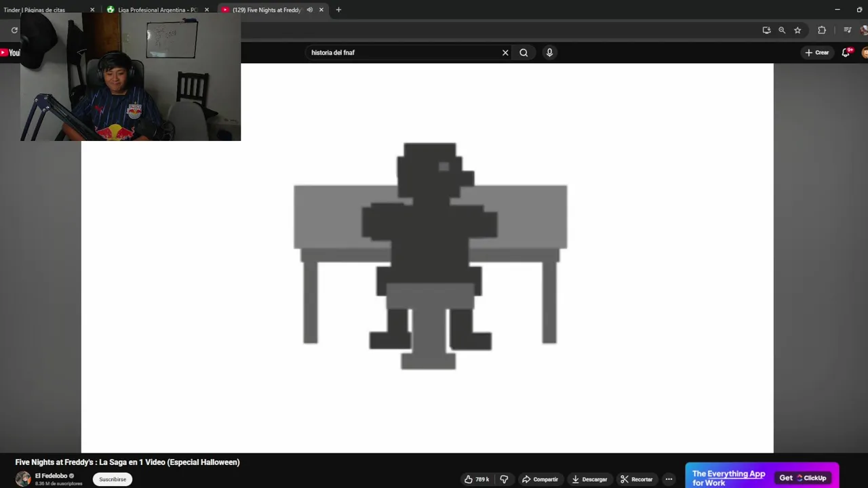Click the Compartir button
The width and height of the screenshot is (868, 488).
540,479
